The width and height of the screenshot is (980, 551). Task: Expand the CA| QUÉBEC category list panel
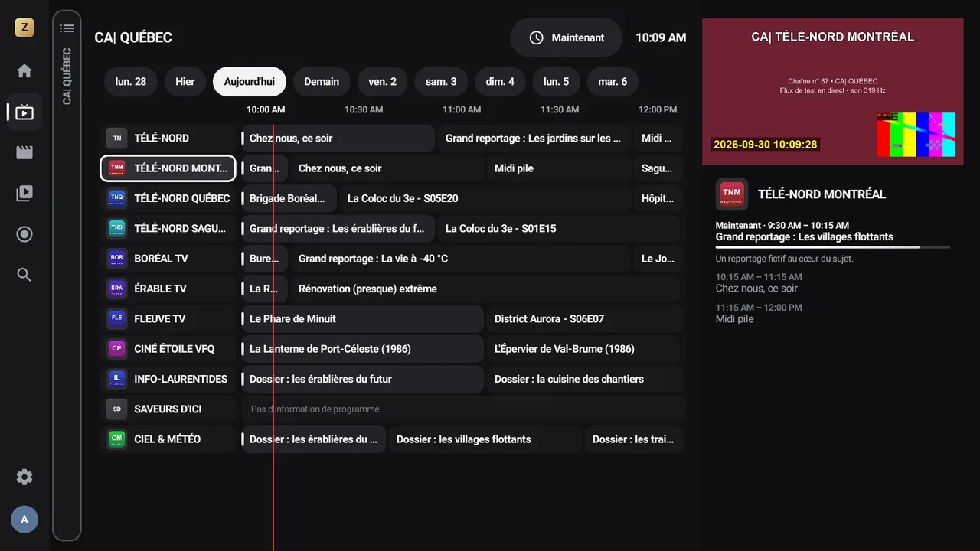point(67,275)
